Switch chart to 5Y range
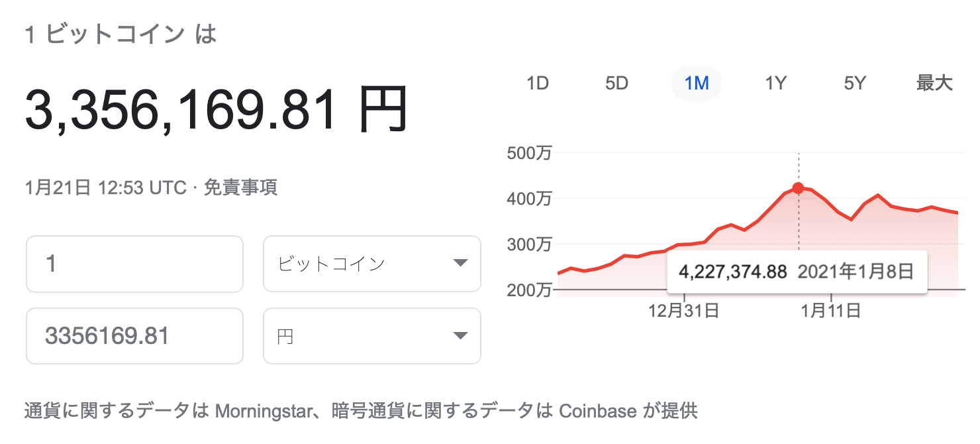Screen dimensions: 980x444 (855, 83)
